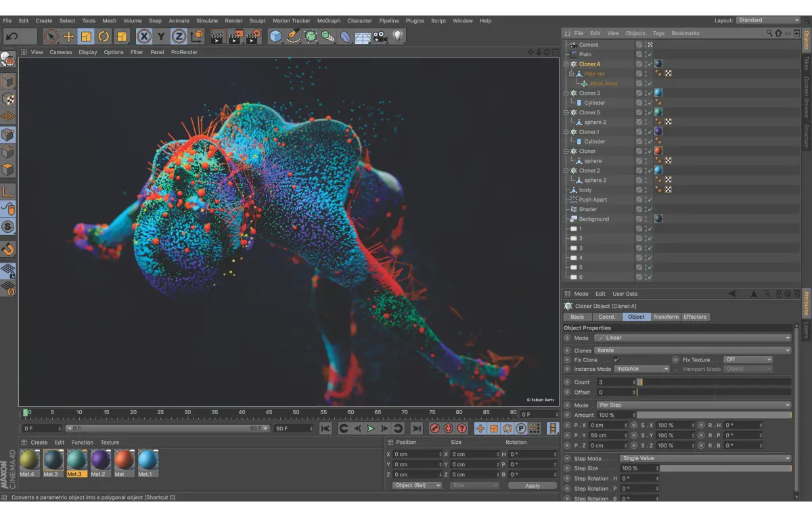Click the Apply button
The height and width of the screenshot is (517, 812).
pyautogui.click(x=533, y=486)
